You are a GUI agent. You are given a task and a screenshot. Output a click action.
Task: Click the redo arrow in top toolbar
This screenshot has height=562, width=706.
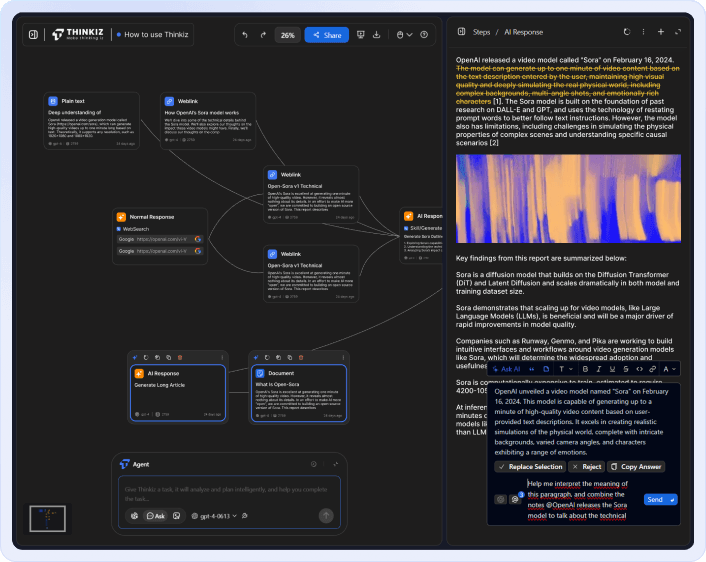coord(264,35)
